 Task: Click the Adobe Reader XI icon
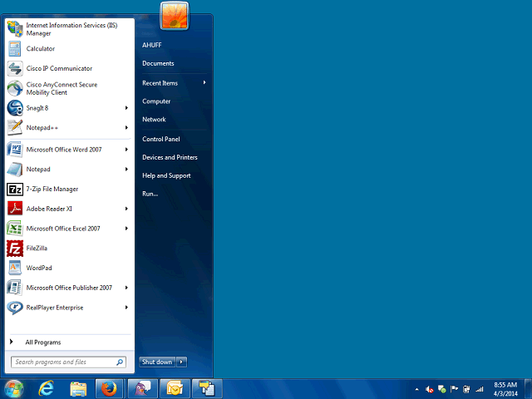coord(15,209)
